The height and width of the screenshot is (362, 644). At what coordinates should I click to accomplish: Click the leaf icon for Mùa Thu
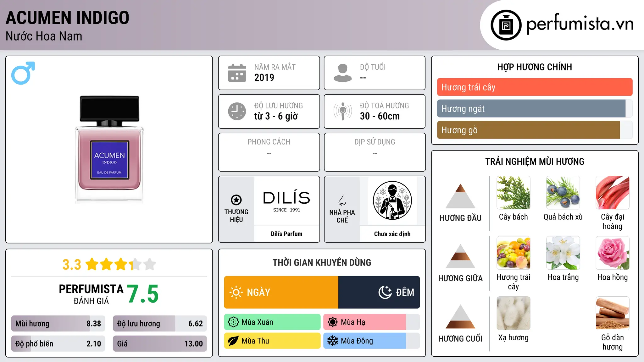click(233, 341)
